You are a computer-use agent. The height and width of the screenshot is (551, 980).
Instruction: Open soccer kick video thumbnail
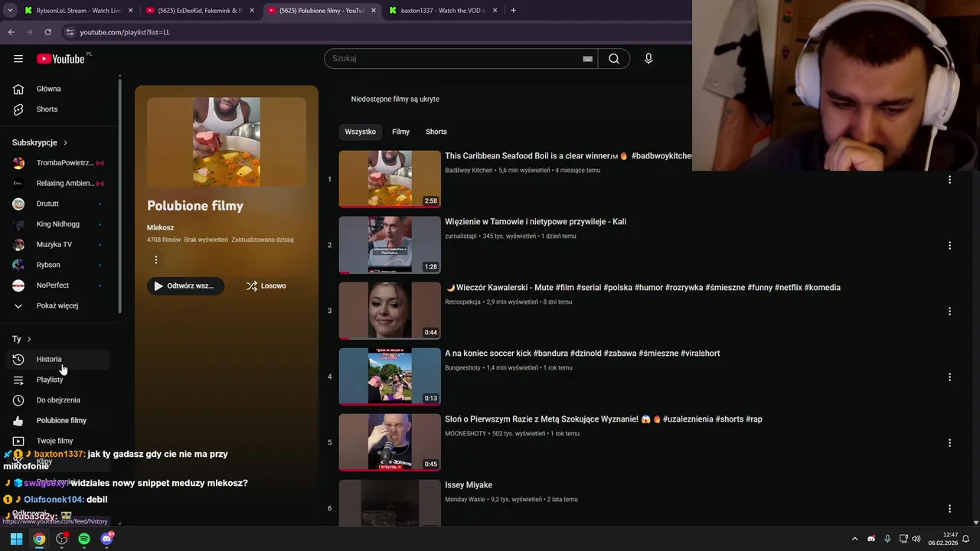pyautogui.click(x=390, y=377)
